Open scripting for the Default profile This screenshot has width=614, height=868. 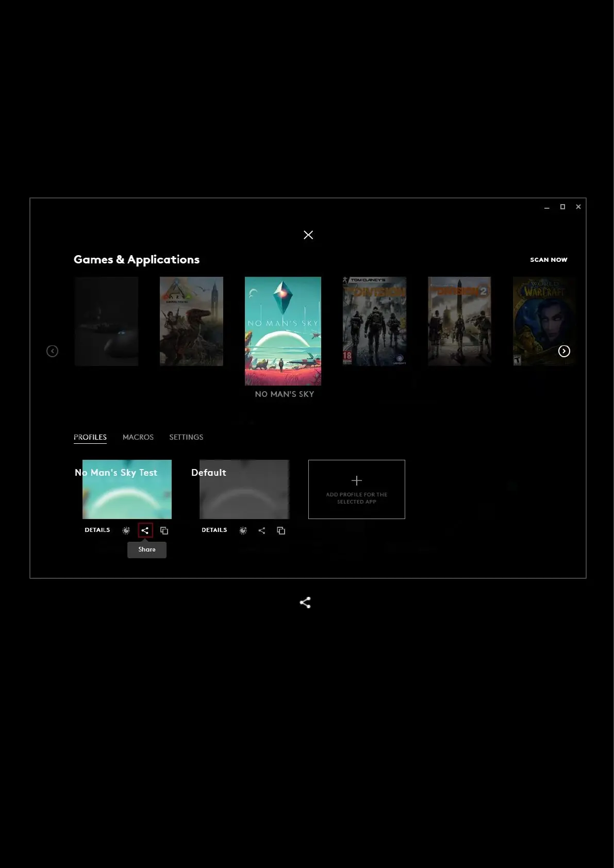click(243, 530)
